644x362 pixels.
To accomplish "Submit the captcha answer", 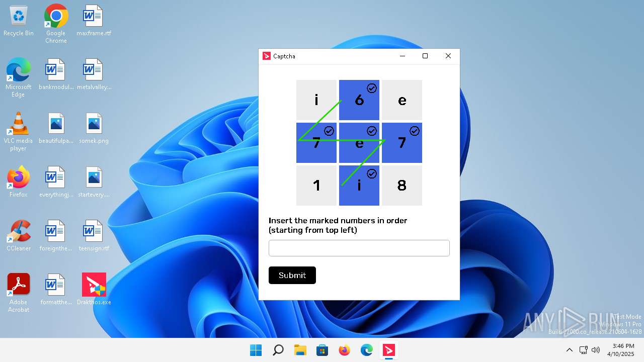I will click(292, 275).
